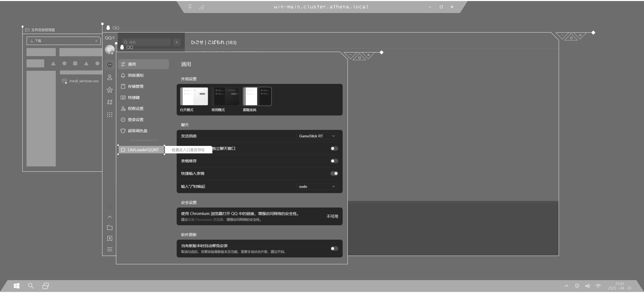The height and width of the screenshot is (293, 644).
Task: Toggle 当有新版本时自动帮我安装 switch
Action: coord(334,249)
